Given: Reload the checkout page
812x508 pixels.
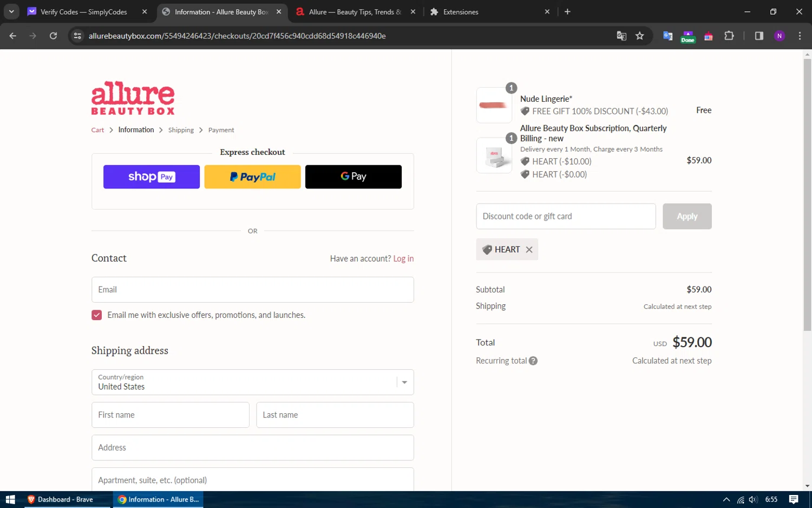Looking at the screenshot, I should click(x=53, y=36).
